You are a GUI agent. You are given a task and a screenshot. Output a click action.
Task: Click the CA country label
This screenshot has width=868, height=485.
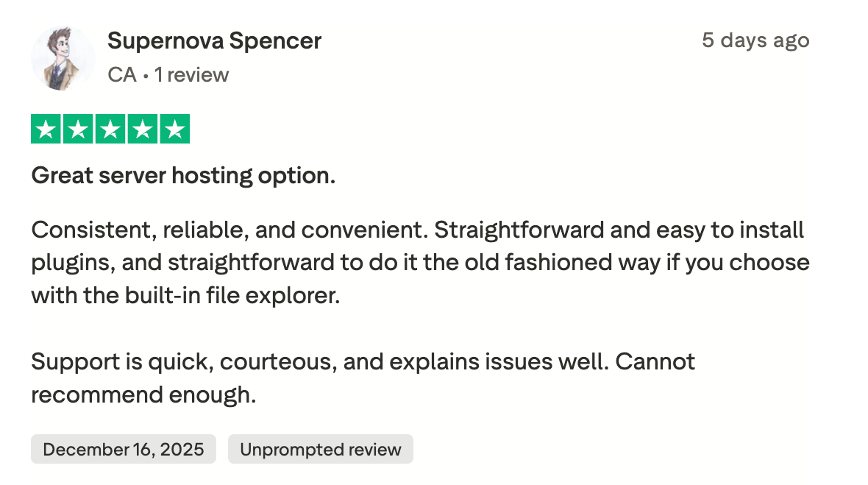click(x=121, y=75)
